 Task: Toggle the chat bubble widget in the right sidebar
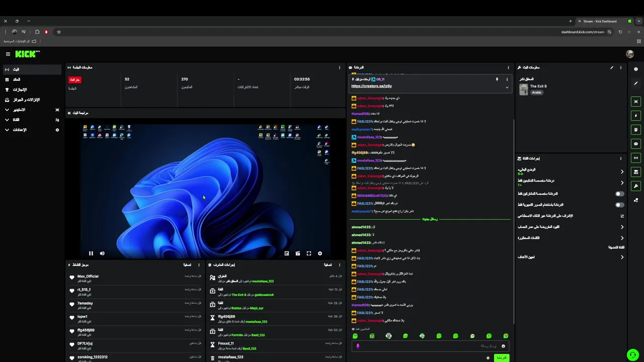(x=636, y=144)
